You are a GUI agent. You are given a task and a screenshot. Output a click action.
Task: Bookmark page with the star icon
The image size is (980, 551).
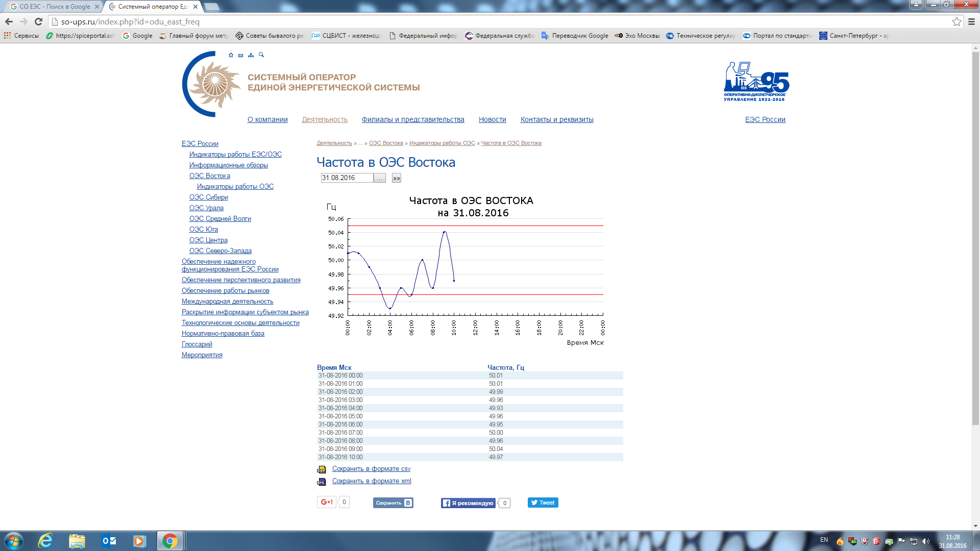[957, 21]
